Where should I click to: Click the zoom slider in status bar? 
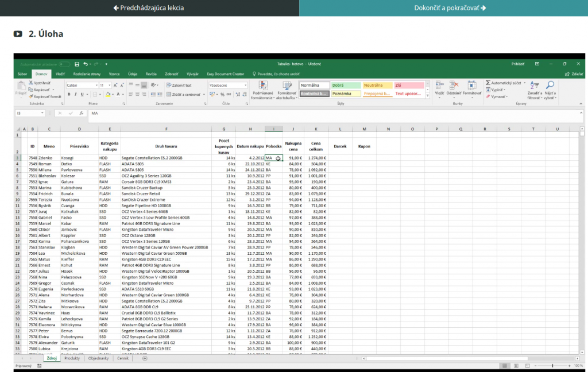(x=552, y=366)
